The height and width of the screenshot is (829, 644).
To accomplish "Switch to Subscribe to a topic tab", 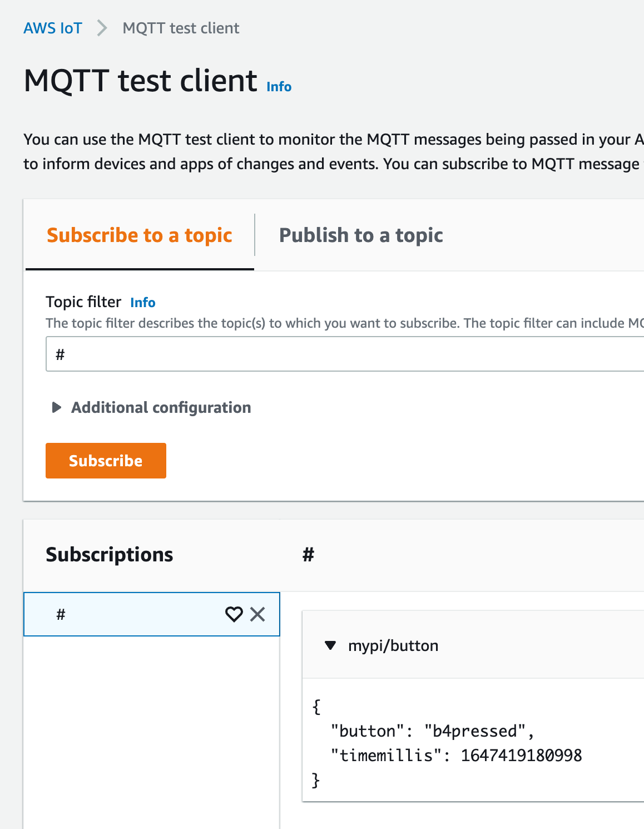I will (140, 235).
